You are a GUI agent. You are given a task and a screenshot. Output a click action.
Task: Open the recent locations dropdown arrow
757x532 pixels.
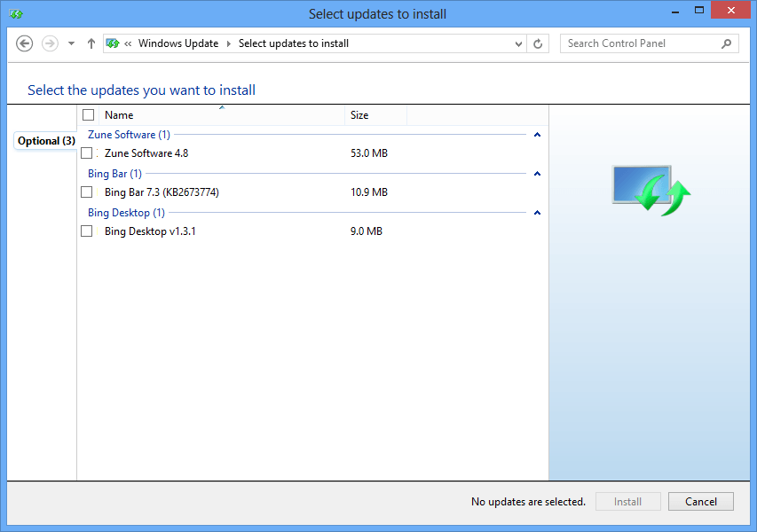tap(71, 43)
